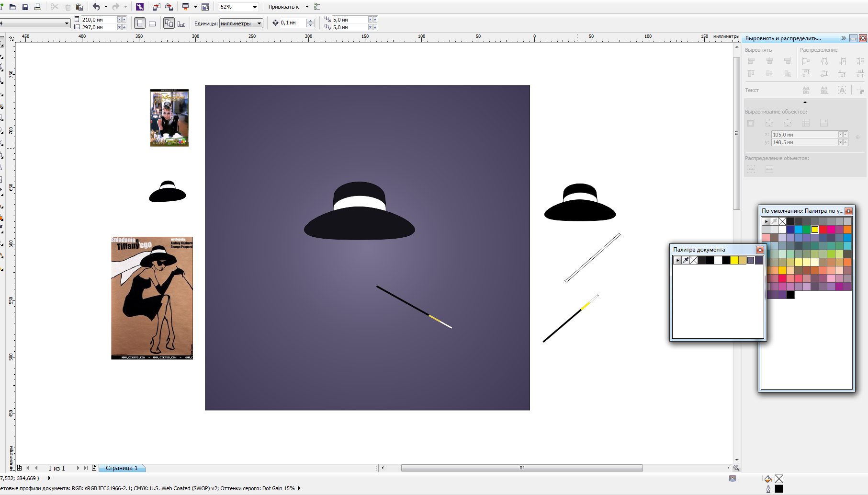This screenshot has height=495, width=868.
Task: Open default palette flyout arrow
Action: click(x=766, y=221)
